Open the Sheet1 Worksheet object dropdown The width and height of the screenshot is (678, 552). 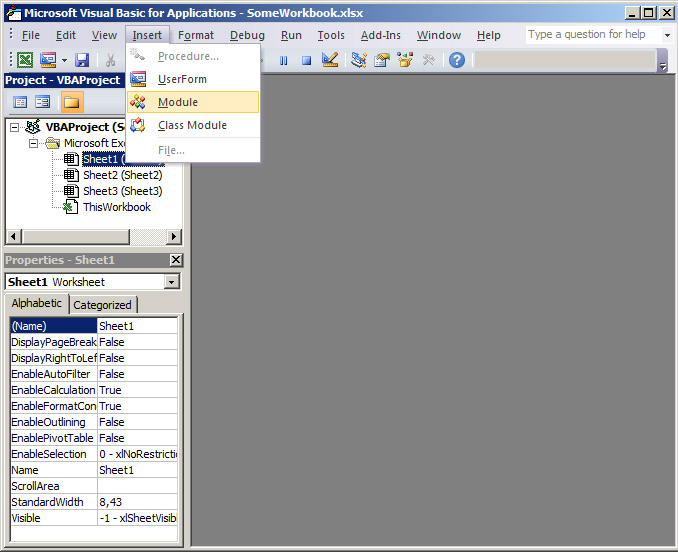[172, 282]
